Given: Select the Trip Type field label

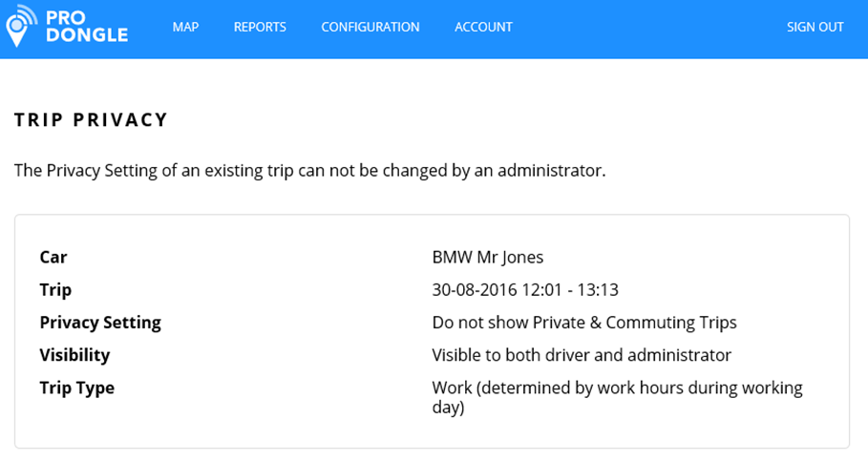Looking at the screenshot, I should click(76, 388).
